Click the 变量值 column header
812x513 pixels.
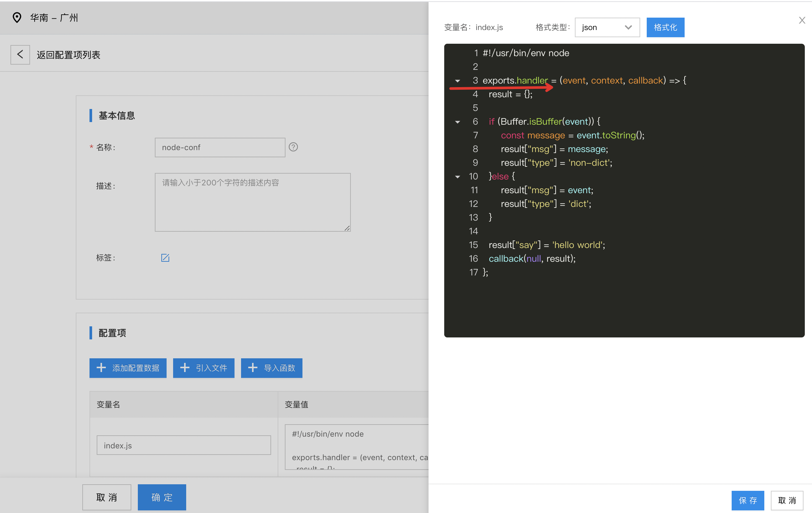coord(296,405)
